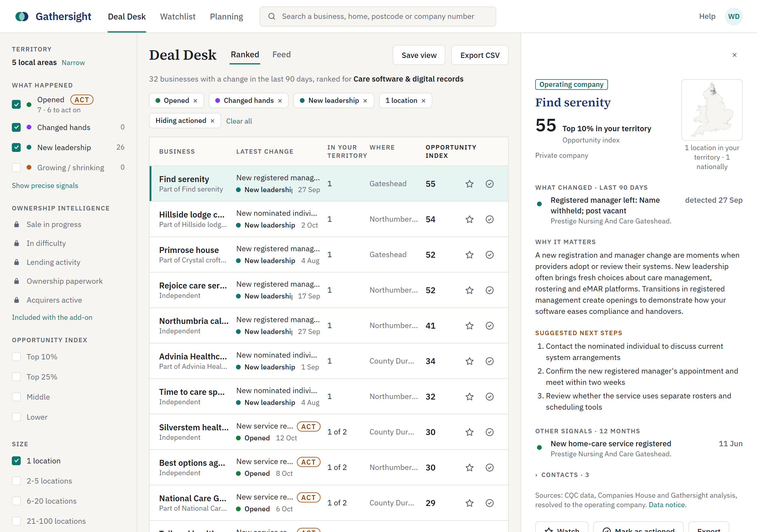Click the Save view button
The width and height of the screenshot is (757, 532).
coord(419,55)
